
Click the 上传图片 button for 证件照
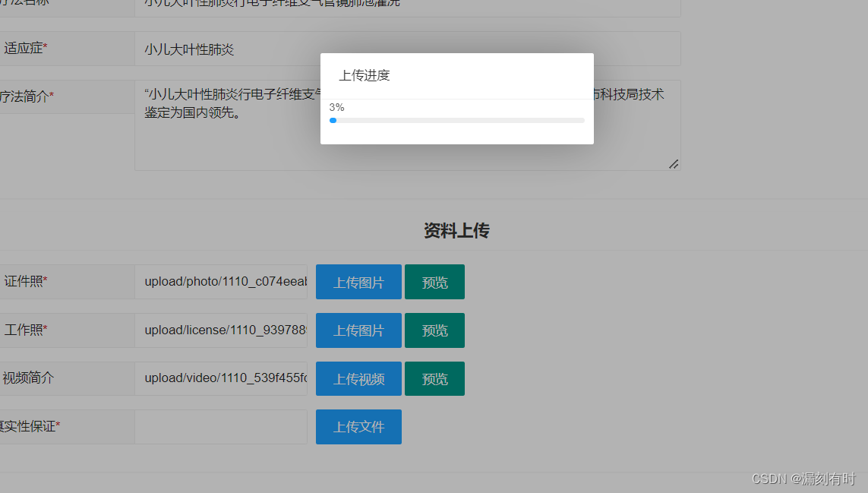(358, 281)
